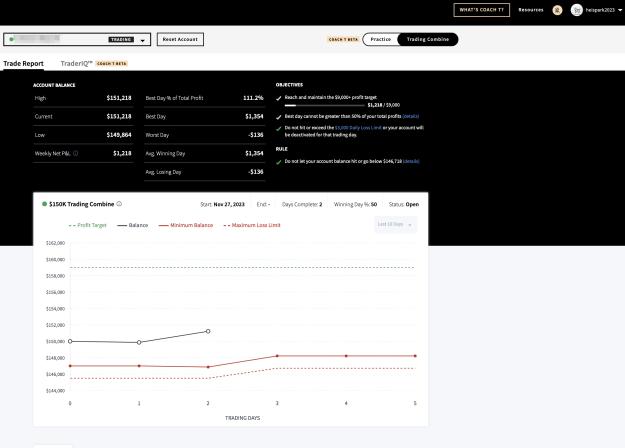Toggle the Profit Target legend series

point(88,225)
